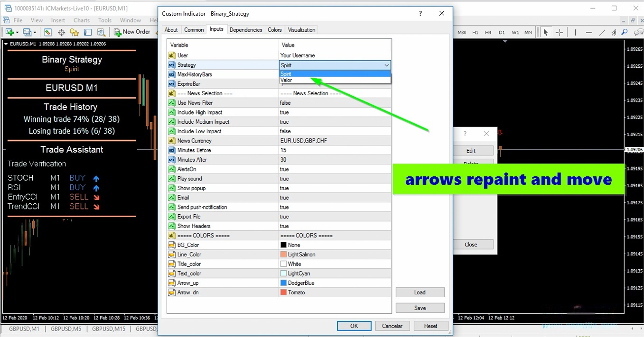The width and height of the screenshot is (644, 337).
Task: Toggle the Market Watch toolbar icon
Action: coord(48,32)
